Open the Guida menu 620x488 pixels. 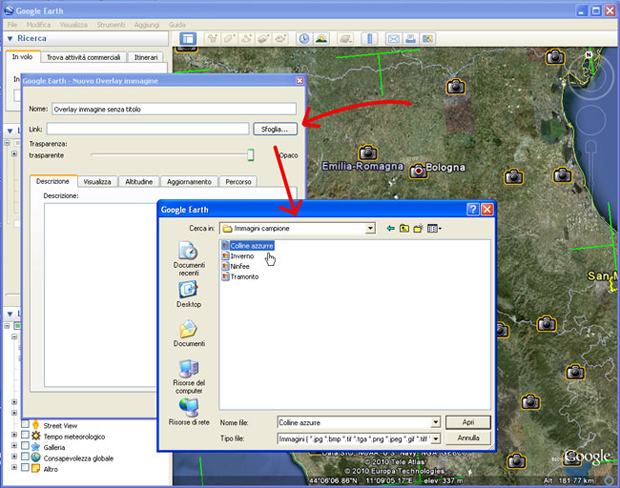[x=177, y=25]
